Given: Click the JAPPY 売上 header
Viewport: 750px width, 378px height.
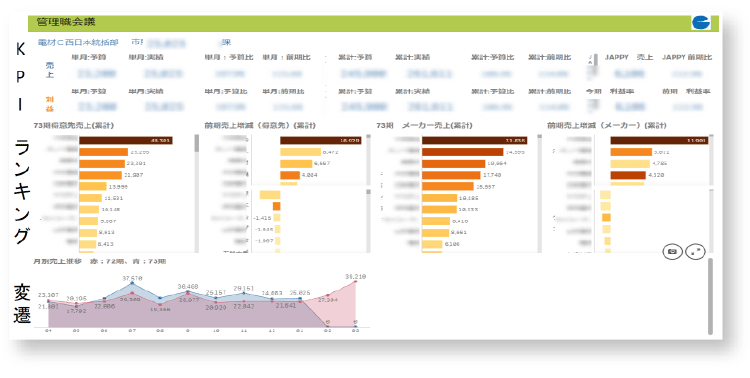Looking at the screenshot, I should pyautogui.click(x=629, y=57).
